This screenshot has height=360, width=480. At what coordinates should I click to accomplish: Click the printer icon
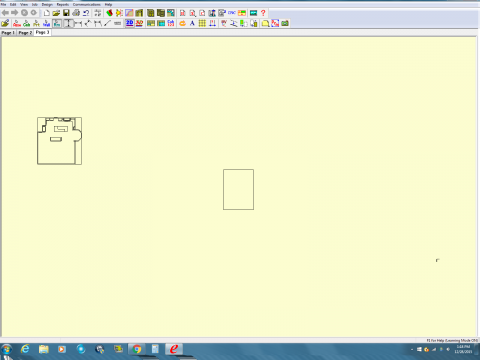pyautogui.click(x=76, y=13)
